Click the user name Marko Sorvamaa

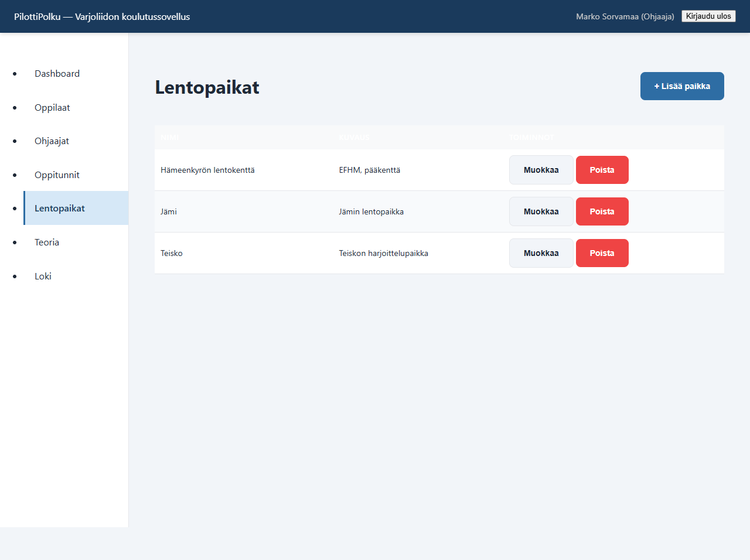coord(625,16)
